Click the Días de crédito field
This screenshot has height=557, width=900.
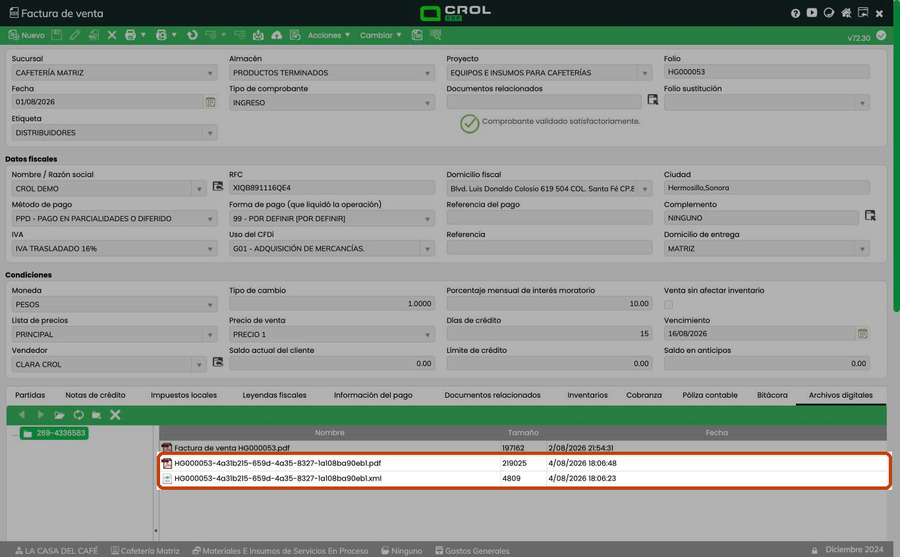549,334
